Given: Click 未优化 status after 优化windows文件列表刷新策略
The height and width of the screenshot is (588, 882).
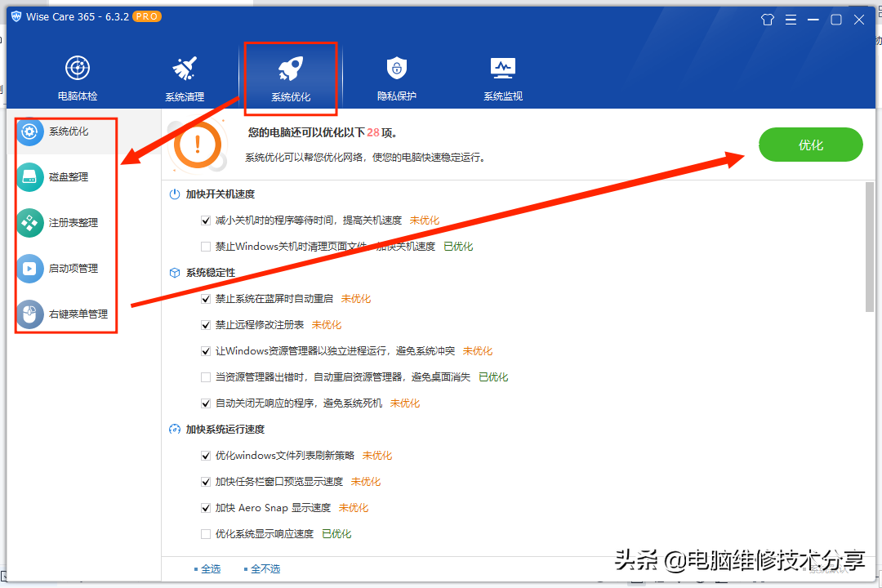Looking at the screenshot, I should point(377,456).
